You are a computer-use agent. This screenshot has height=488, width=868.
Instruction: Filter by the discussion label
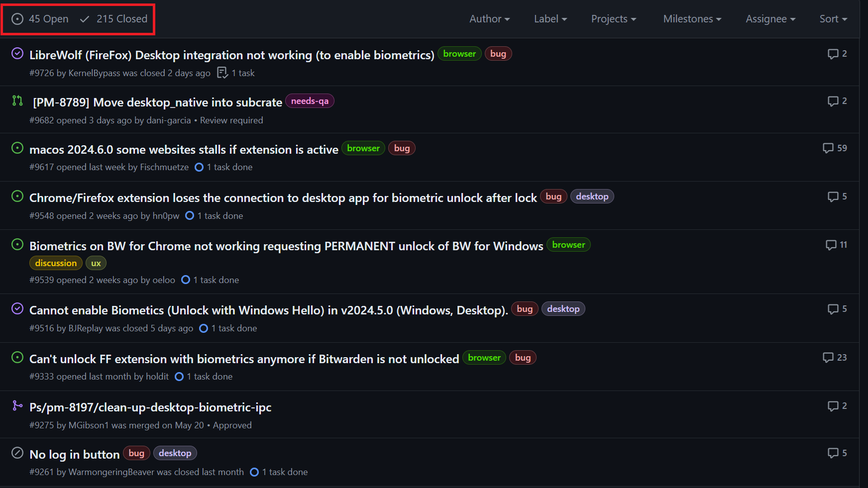coord(56,263)
